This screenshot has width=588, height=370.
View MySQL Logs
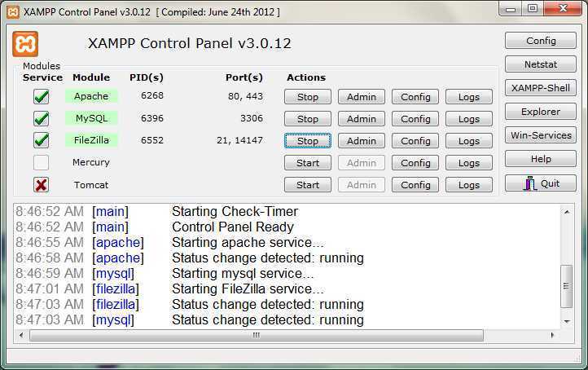tap(469, 119)
